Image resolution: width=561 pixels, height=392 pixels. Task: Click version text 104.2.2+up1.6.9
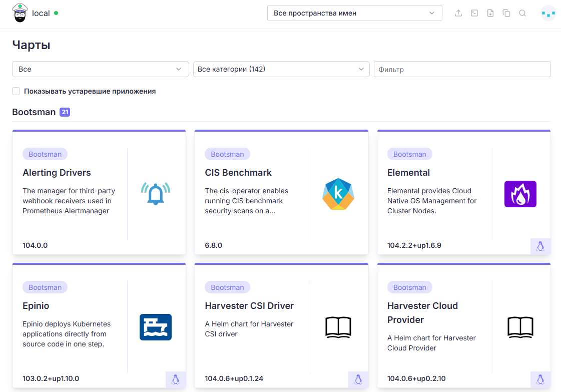[414, 245]
